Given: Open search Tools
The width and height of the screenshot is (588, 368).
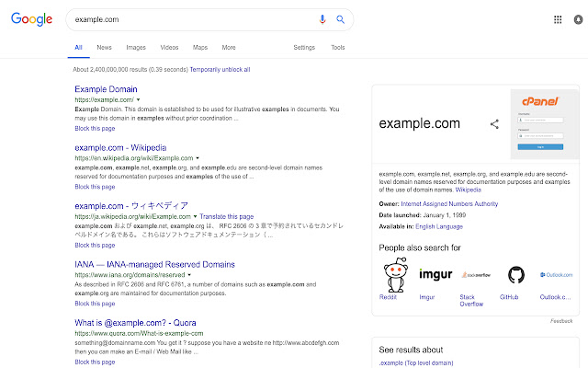Looking at the screenshot, I should coord(337,47).
